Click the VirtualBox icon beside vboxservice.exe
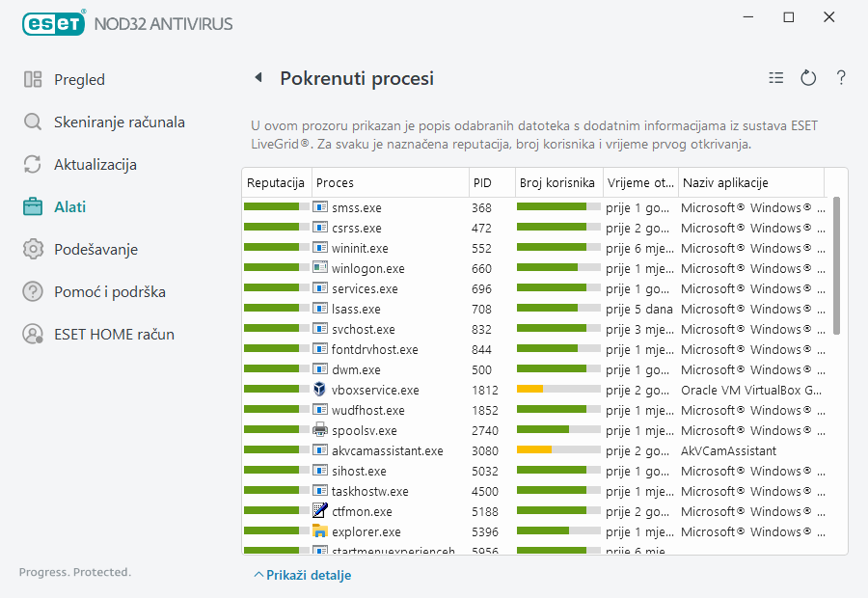868x598 pixels. pos(320,390)
